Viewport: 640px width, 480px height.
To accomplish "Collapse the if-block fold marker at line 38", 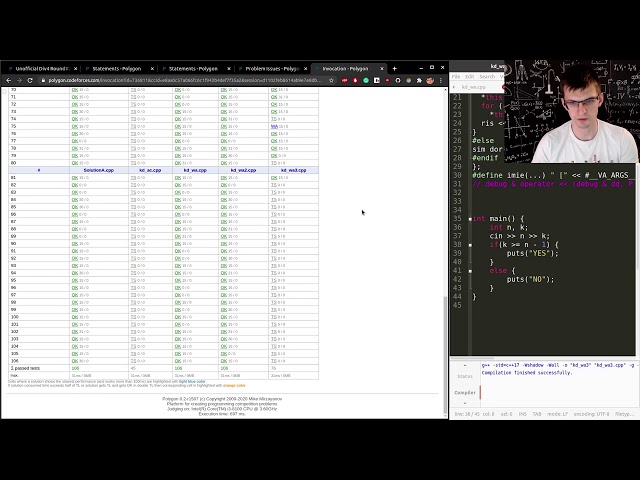I will [x=470, y=245].
